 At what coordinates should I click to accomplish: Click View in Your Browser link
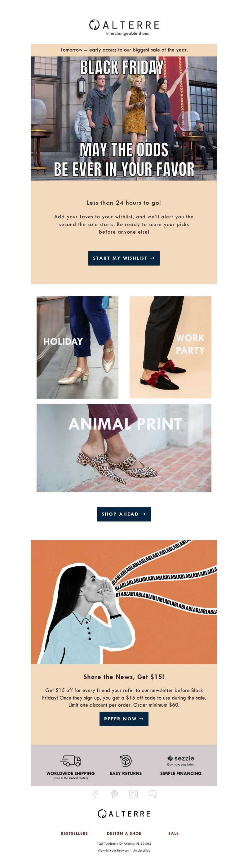(113, 851)
